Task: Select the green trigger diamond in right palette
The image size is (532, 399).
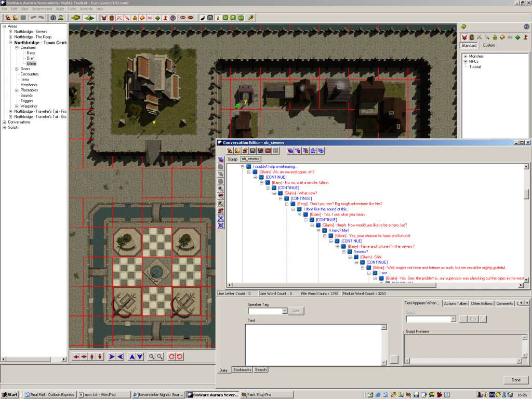Action: coord(518,37)
